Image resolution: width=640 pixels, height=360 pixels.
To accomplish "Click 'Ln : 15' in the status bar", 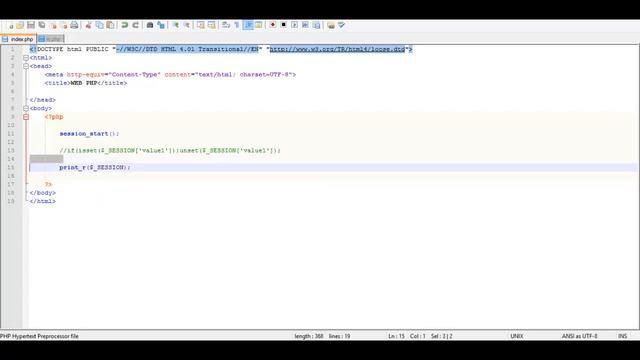I will tap(396, 336).
